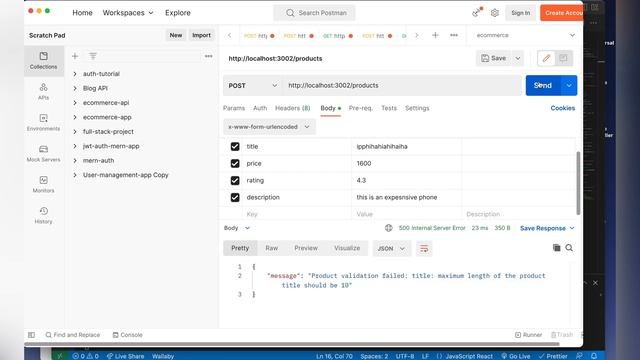Click Prettier in the VS Code status bar

[553, 356]
